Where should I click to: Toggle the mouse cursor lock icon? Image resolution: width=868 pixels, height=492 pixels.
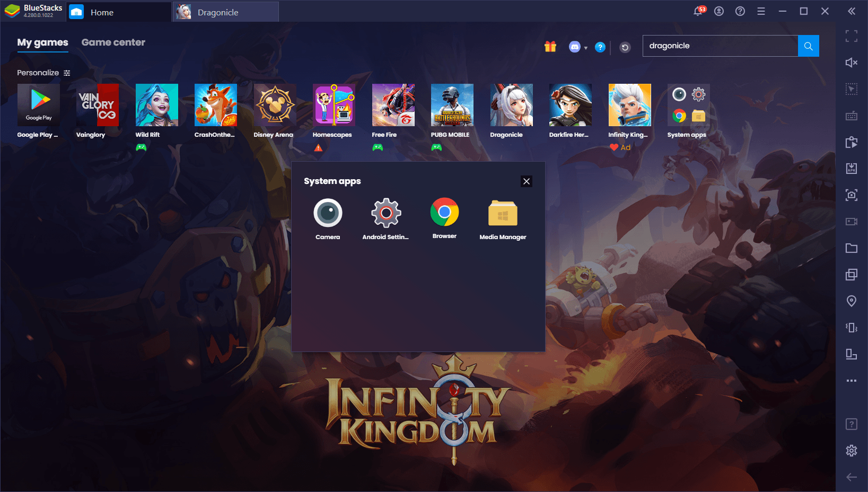click(x=852, y=89)
